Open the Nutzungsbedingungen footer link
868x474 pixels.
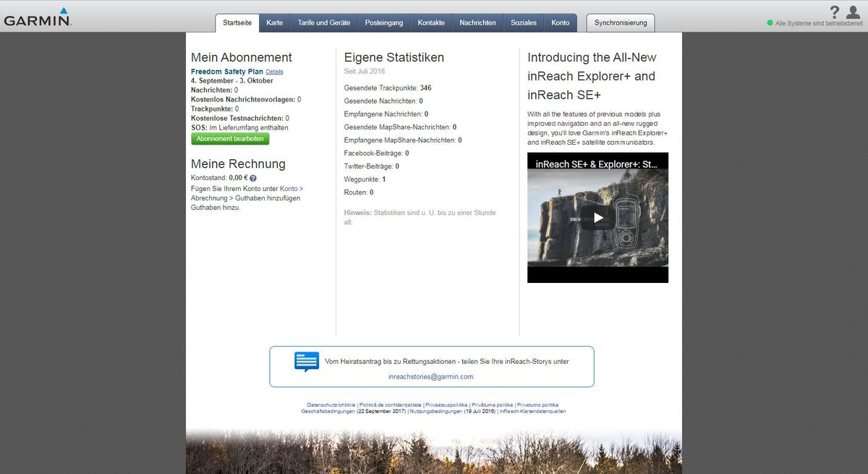[x=435, y=411]
